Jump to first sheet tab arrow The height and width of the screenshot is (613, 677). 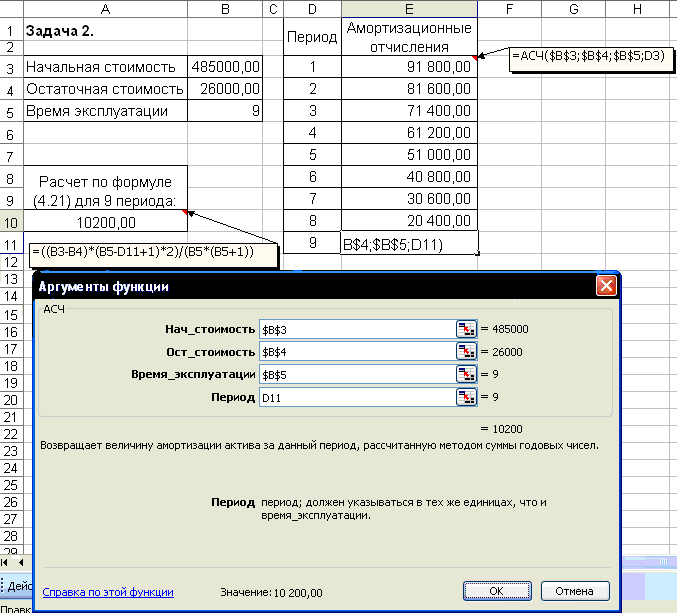click(x=5, y=562)
